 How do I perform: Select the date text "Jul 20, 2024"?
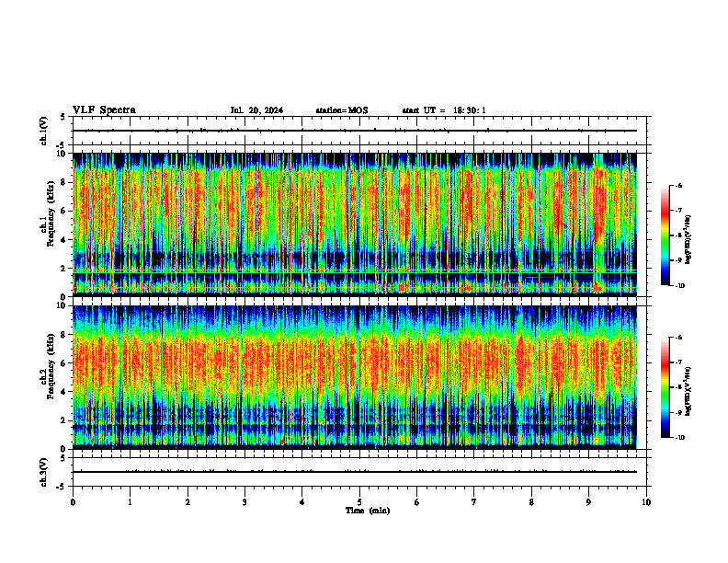[256, 110]
